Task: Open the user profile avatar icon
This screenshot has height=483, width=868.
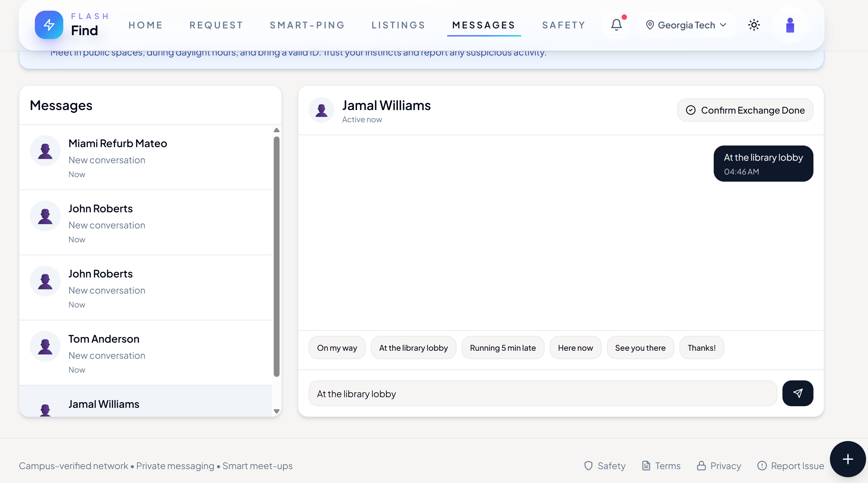Action: tap(790, 25)
